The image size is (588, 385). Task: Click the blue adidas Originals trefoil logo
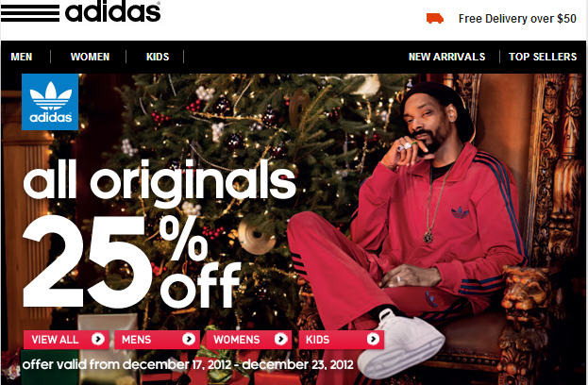tap(50, 102)
